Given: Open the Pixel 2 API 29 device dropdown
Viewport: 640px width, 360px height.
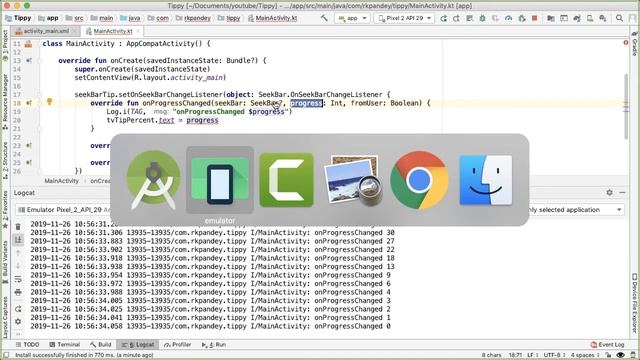Looking at the screenshot, I should click(x=404, y=18).
